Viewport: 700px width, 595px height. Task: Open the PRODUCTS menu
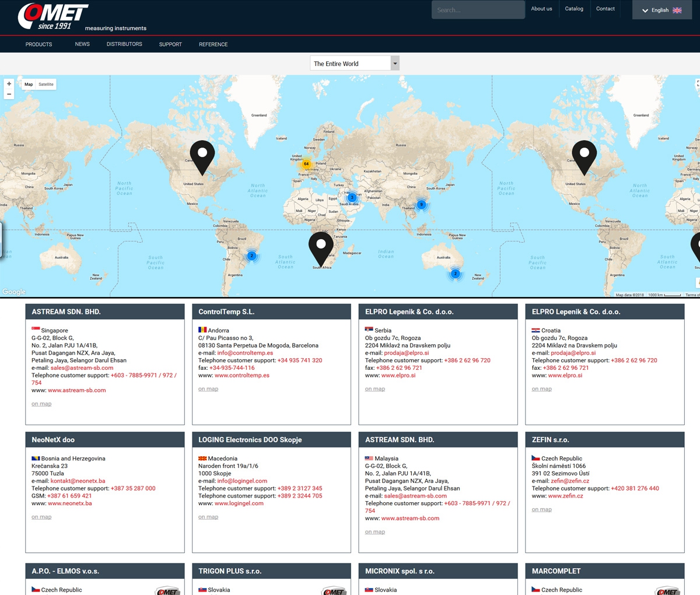point(39,44)
